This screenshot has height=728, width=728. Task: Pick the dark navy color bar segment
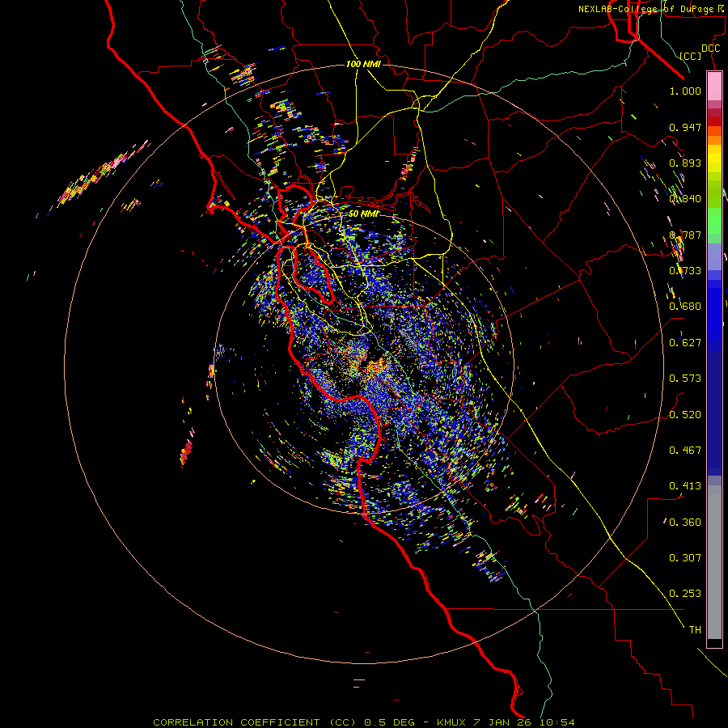(714, 408)
